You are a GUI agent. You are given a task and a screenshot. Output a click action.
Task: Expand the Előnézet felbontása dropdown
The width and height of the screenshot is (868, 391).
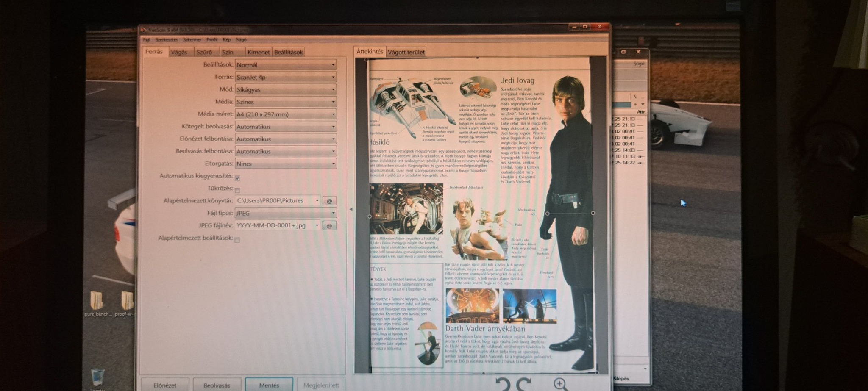[286, 139]
